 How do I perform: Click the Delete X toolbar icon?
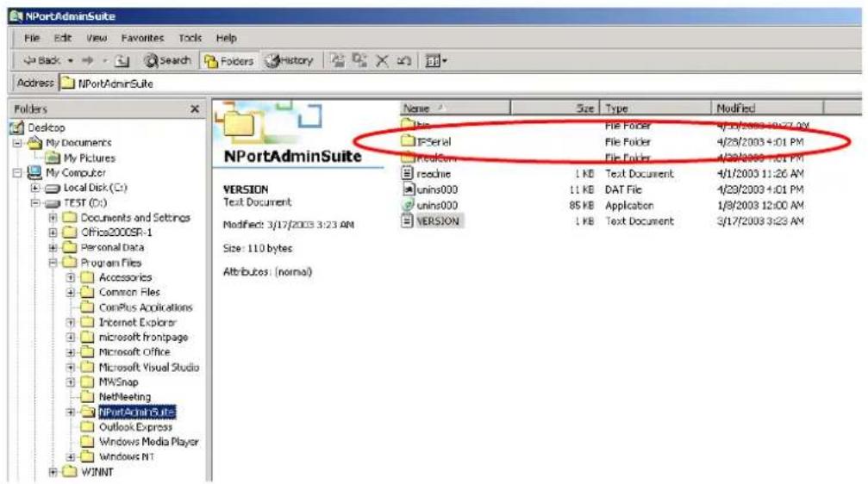[382, 61]
